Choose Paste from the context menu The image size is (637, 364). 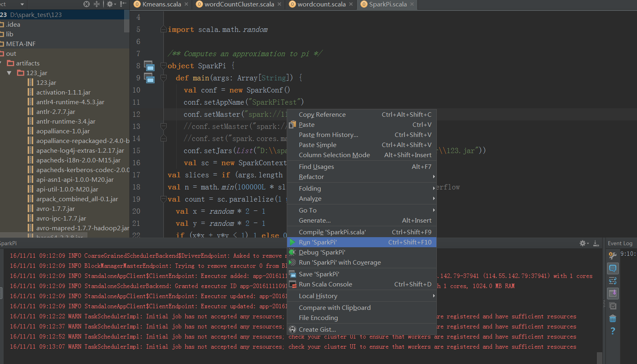362,124
